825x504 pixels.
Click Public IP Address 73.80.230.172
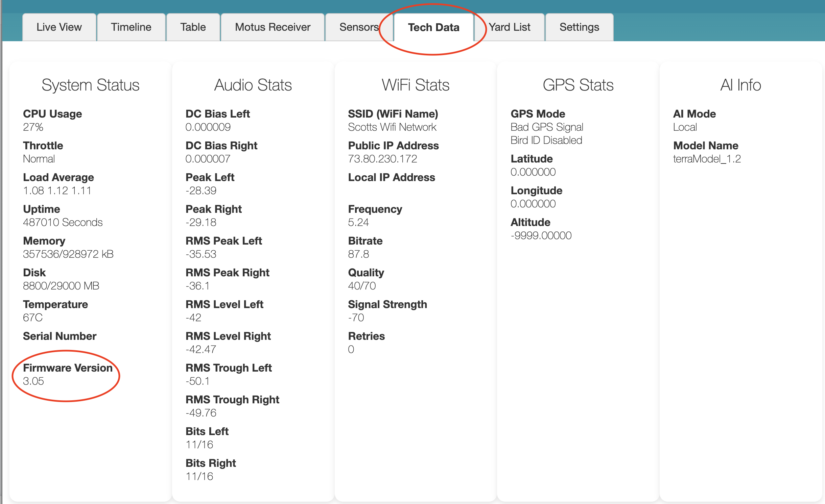[x=383, y=159]
